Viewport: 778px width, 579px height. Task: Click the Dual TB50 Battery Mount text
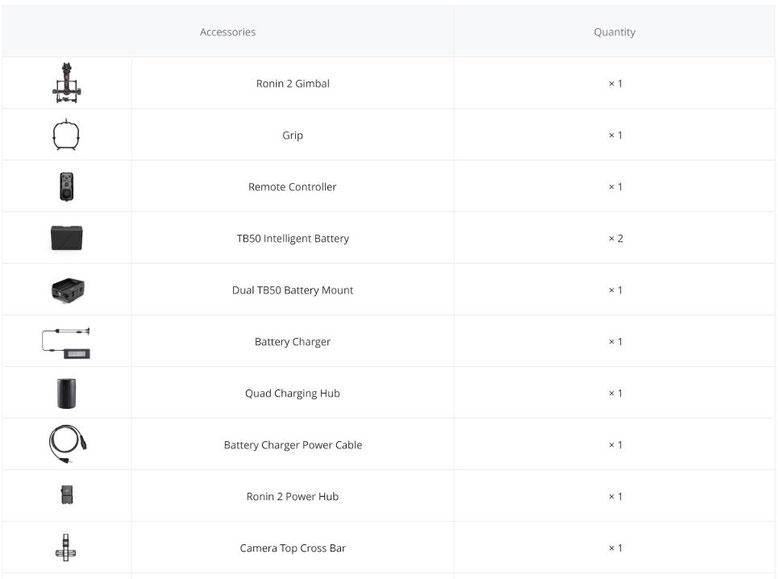293,290
